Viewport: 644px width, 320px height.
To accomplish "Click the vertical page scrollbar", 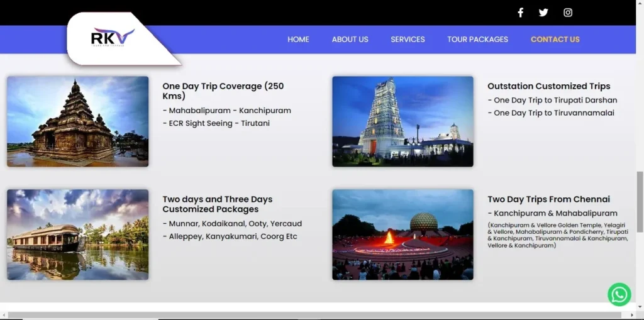I will click(x=640, y=189).
